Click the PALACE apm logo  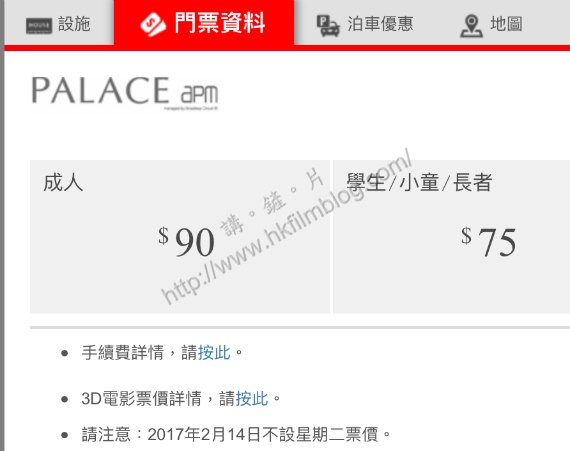pyautogui.click(x=125, y=92)
